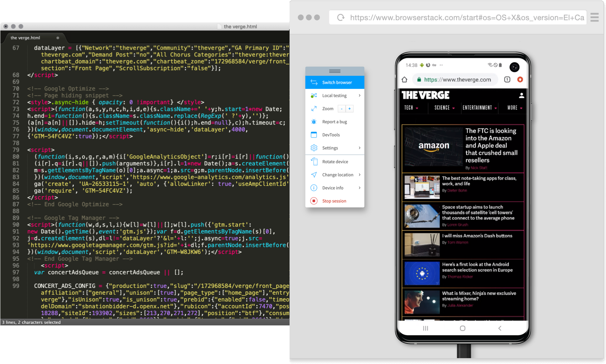Select the Rotate device menu item
Screen dimensions: 606x364
[334, 161]
